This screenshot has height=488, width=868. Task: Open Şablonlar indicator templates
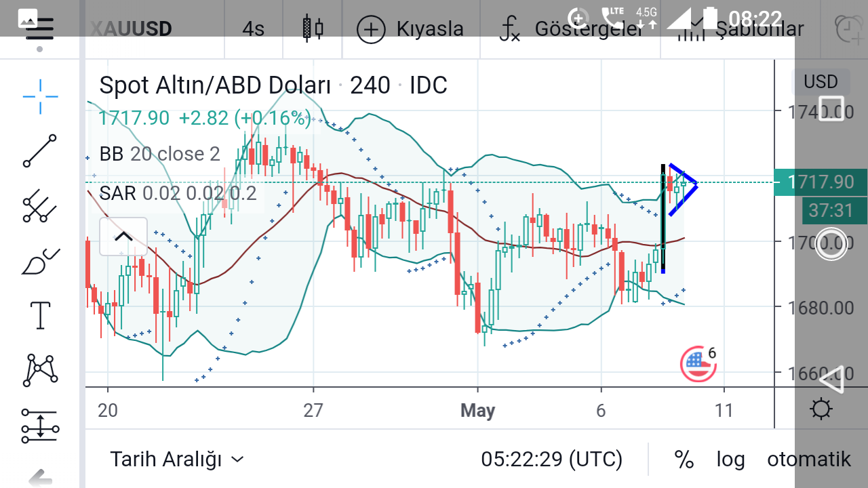coord(741,29)
